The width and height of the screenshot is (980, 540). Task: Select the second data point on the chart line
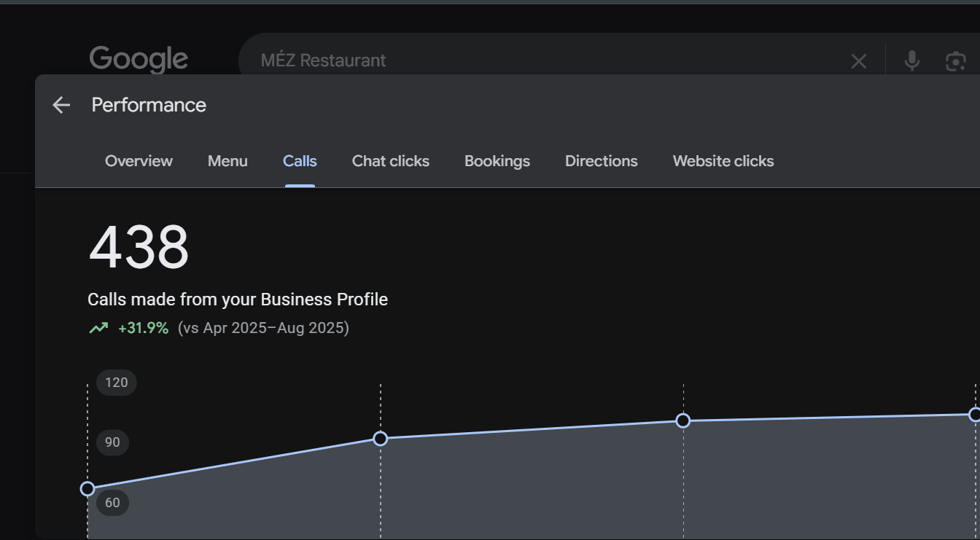coord(380,439)
